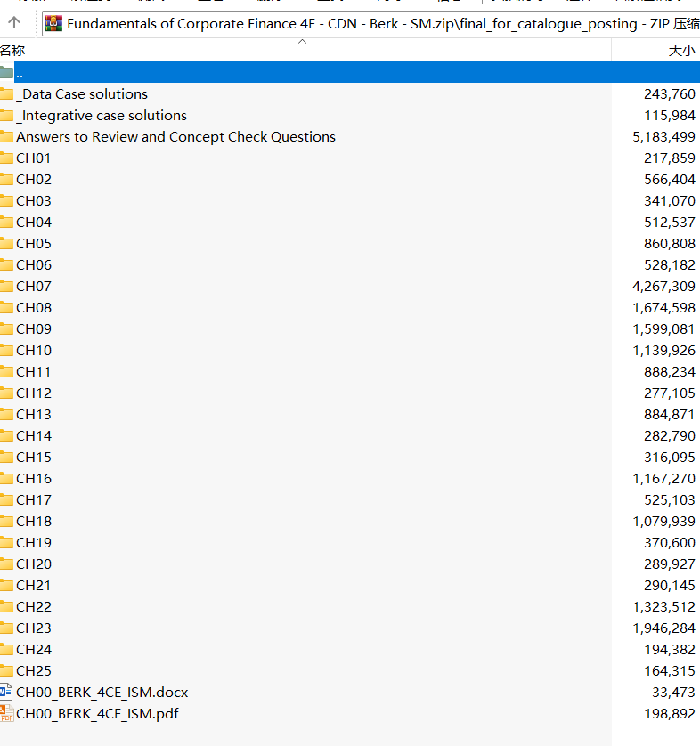This screenshot has width=700, height=746.
Task: Click the CH09 folder icon
Action: (x=6, y=329)
